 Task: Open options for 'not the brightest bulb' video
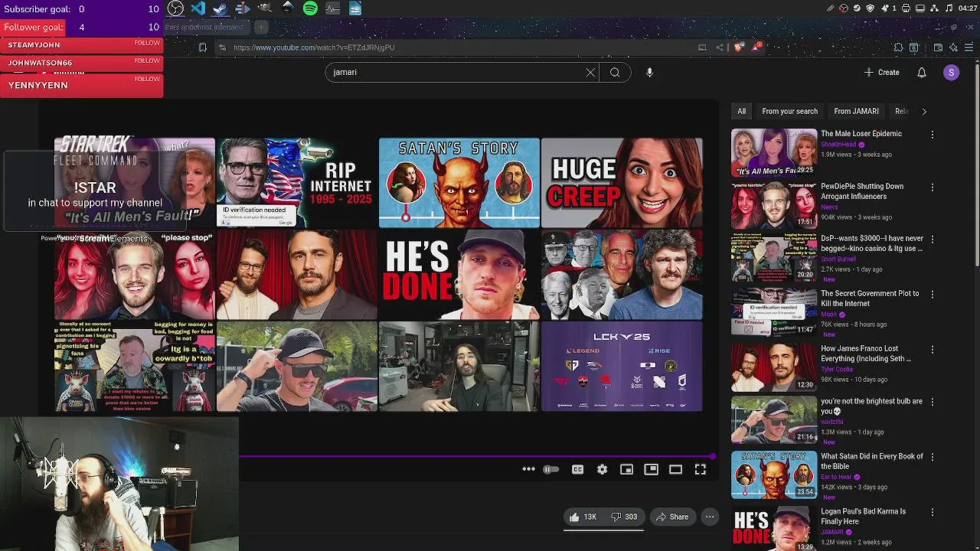932,403
